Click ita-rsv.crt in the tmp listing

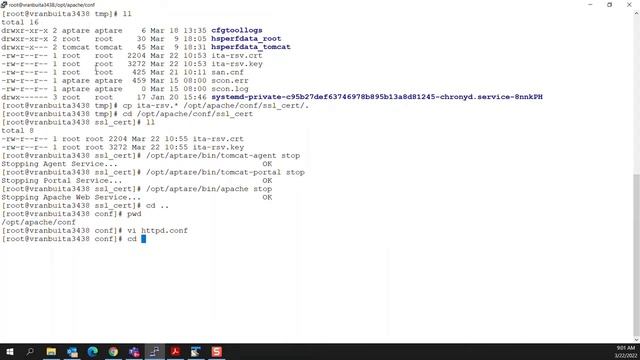pos(237,55)
